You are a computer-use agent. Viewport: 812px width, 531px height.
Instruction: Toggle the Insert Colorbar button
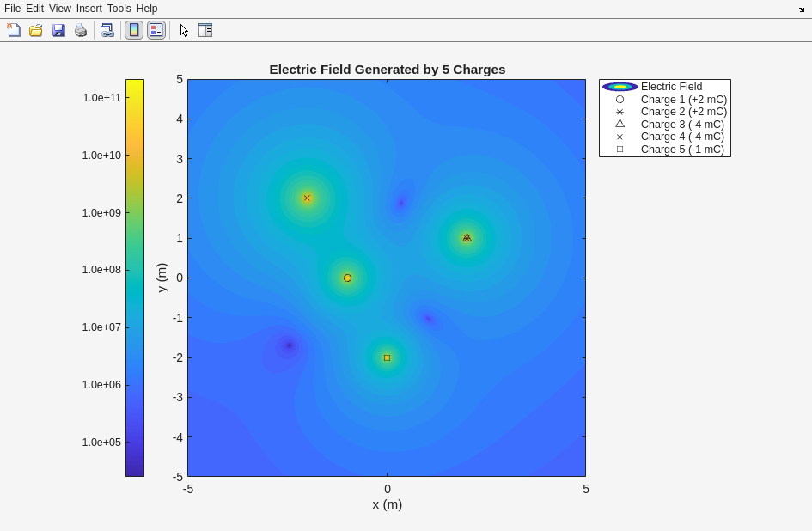pyautogui.click(x=134, y=30)
